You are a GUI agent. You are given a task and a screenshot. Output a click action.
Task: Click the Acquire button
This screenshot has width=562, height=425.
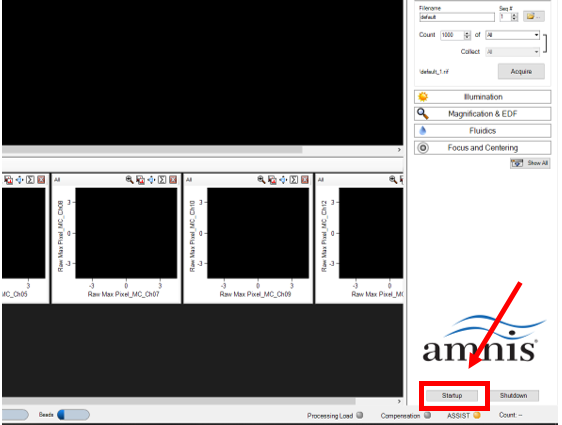click(521, 71)
